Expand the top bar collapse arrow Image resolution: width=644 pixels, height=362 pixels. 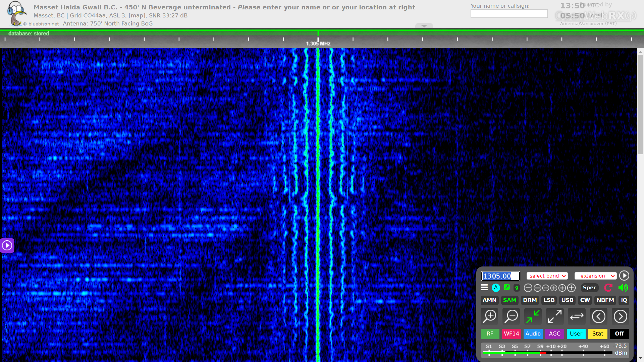[424, 26]
